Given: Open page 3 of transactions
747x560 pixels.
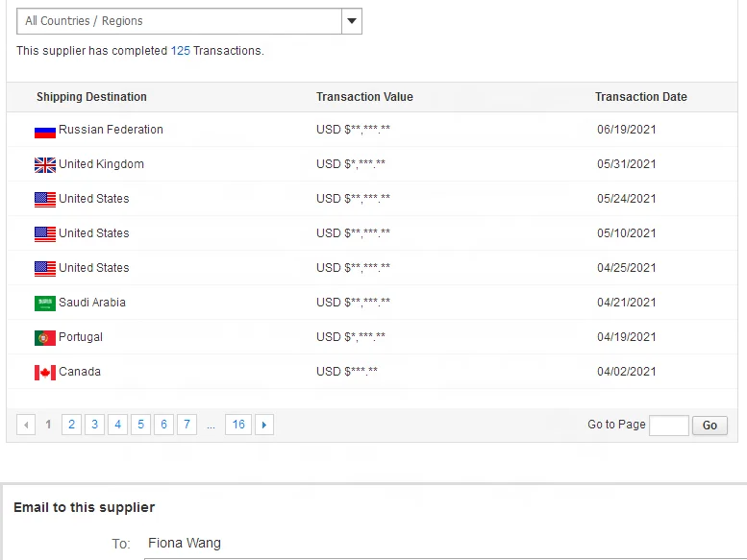Looking at the screenshot, I should [95, 425].
